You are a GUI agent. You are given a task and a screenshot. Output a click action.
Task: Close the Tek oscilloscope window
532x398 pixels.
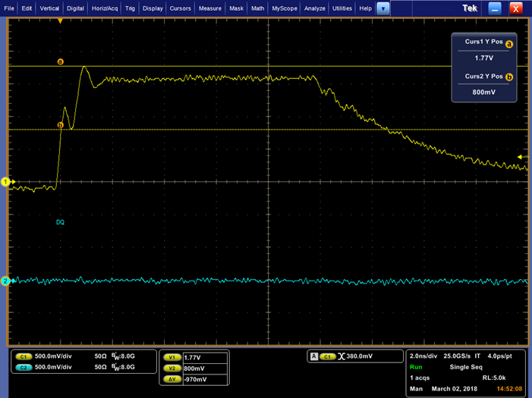point(516,9)
